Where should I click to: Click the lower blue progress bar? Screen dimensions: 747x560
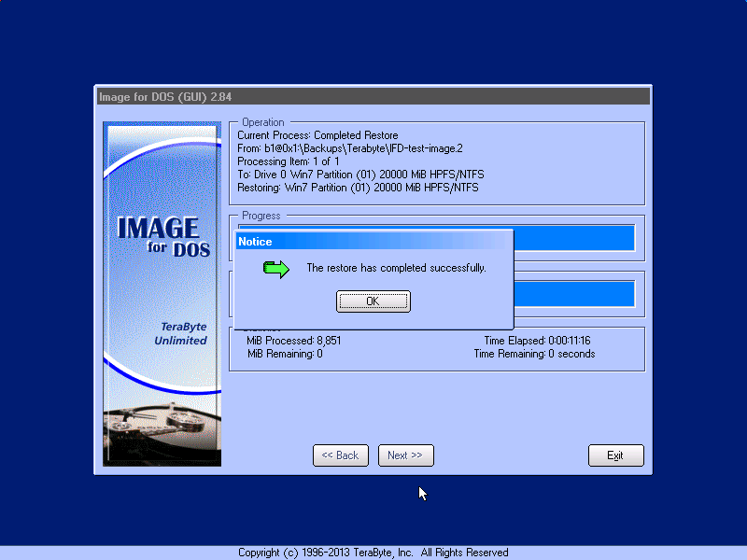[573, 294]
